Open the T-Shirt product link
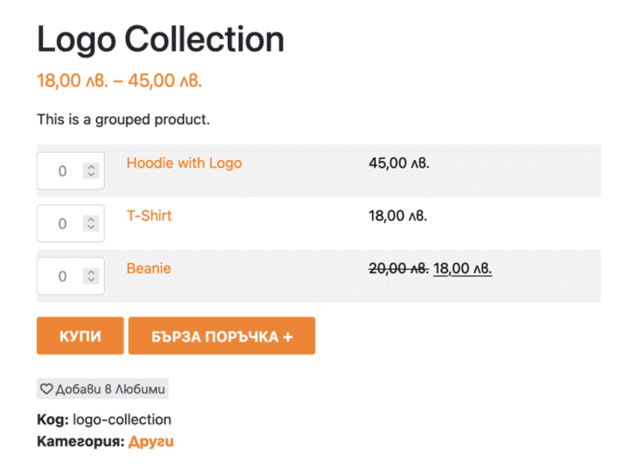Image resolution: width=628 pixels, height=464 pixels. pyautogui.click(x=149, y=215)
